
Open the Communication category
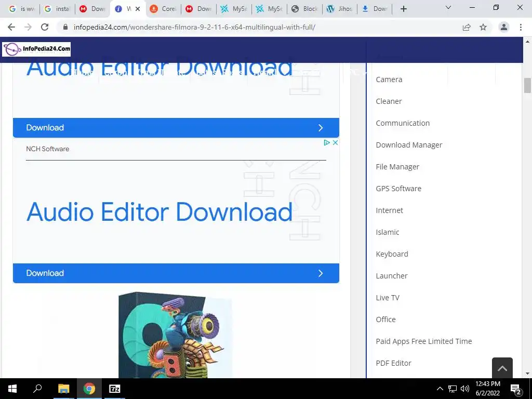(403, 123)
